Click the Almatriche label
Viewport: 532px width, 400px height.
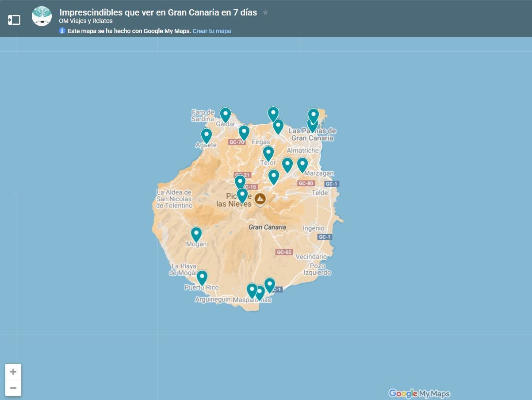[303, 150]
